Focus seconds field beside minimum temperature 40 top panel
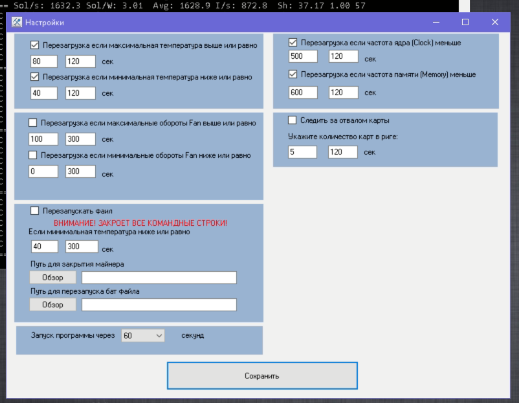 click(x=80, y=93)
